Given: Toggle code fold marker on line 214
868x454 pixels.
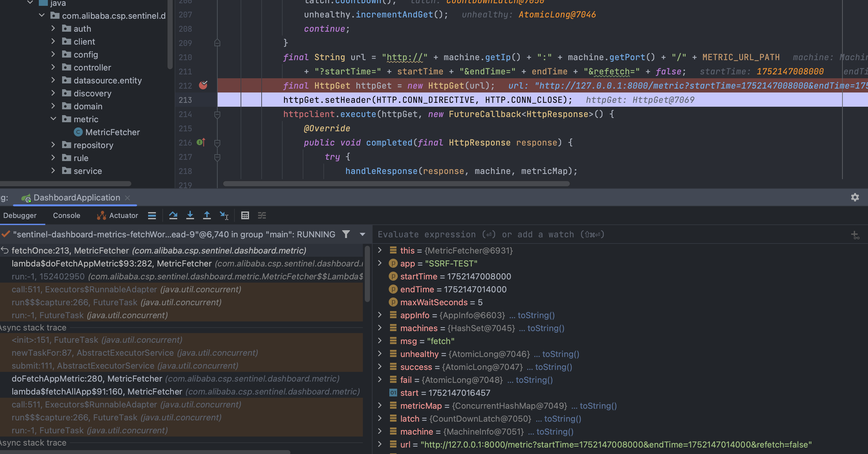Looking at the screenshot, I should pos(217,114).
